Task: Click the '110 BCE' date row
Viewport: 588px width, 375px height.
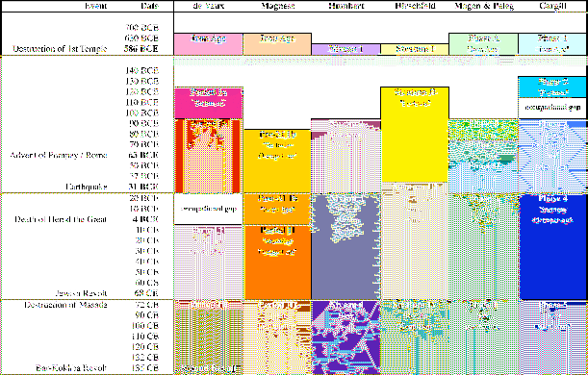Action: click(x=142, y=102)
